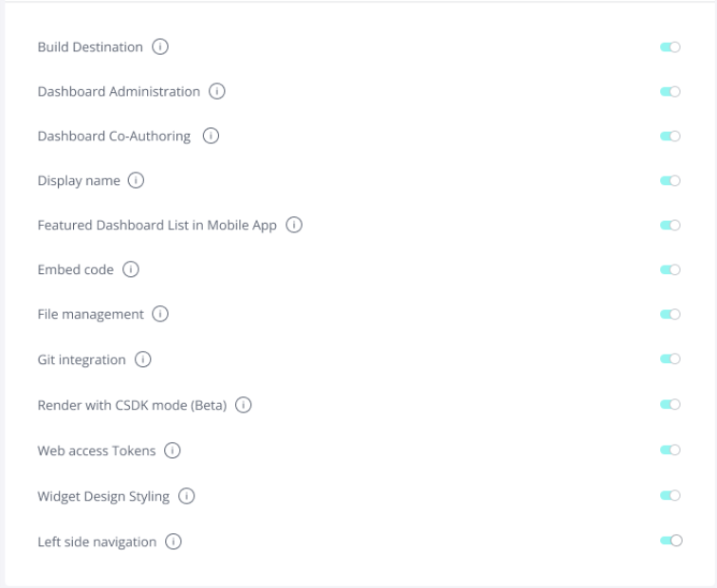Disable the Display name toggle
The width and height of the screenshot is (717, 588).
coord(670,181)
